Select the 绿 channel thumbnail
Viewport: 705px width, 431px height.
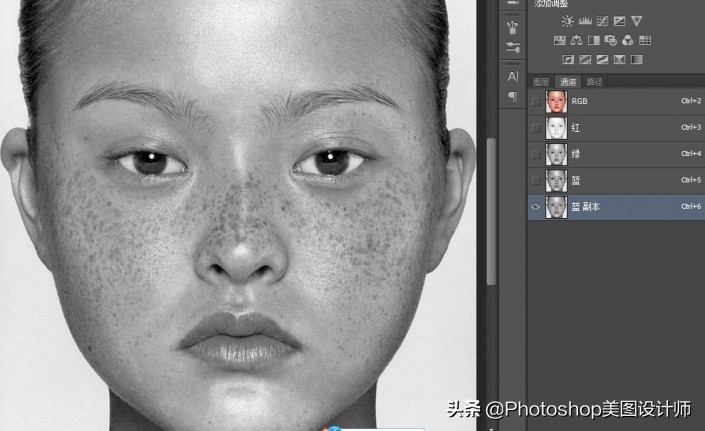point(556,154)
